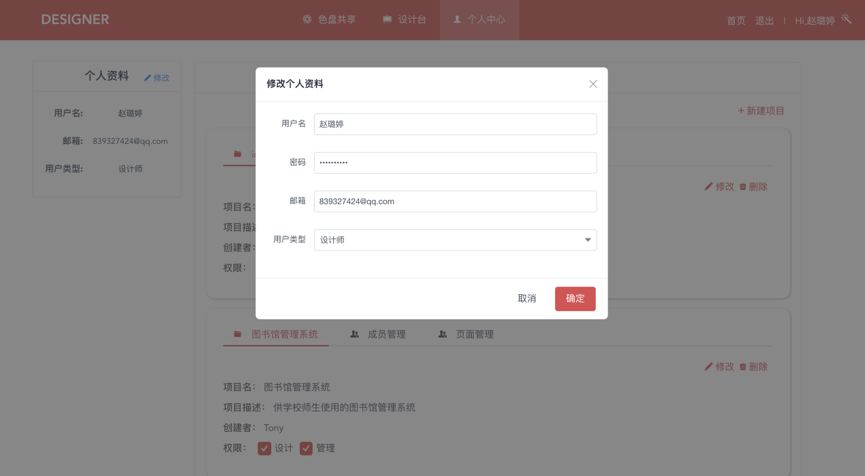
Task: Click the Hi,赵璐婷 greeting text
Action: [814, 21]
